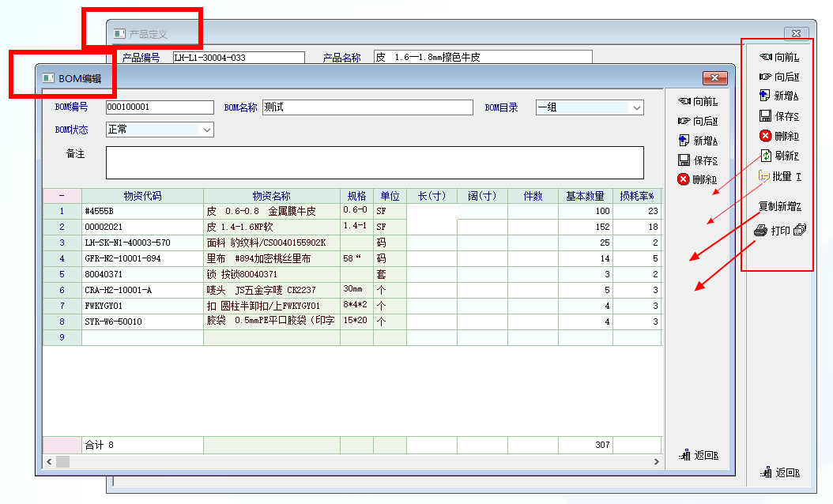Click the red 删除 icon in BOM编辑 dialog

coord(684,179)
